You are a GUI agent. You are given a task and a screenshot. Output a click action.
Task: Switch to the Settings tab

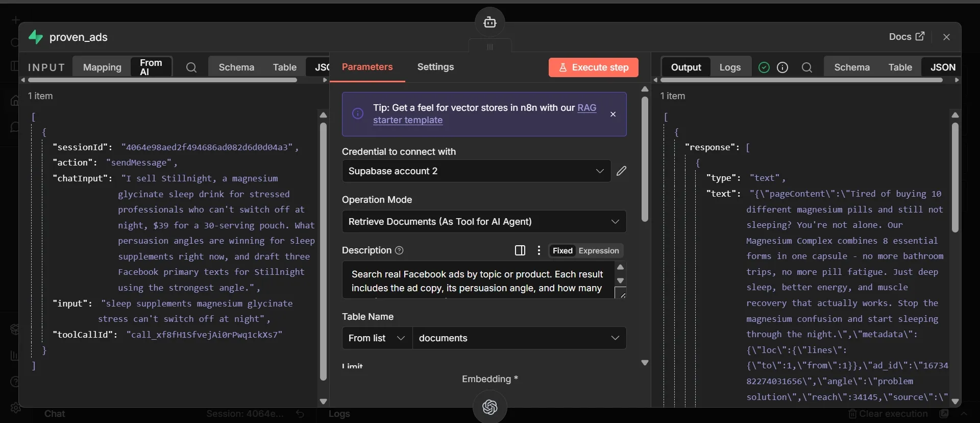(435, 67)
